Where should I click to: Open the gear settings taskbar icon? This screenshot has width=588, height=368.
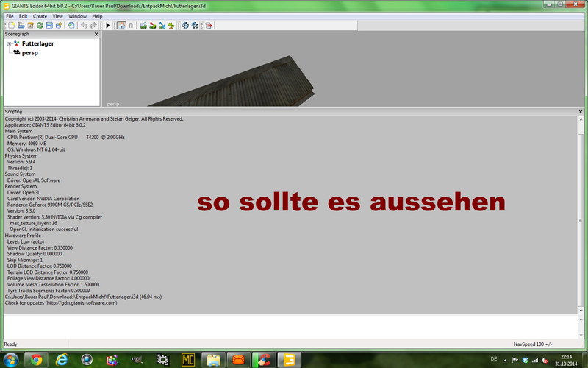(162, 360)
